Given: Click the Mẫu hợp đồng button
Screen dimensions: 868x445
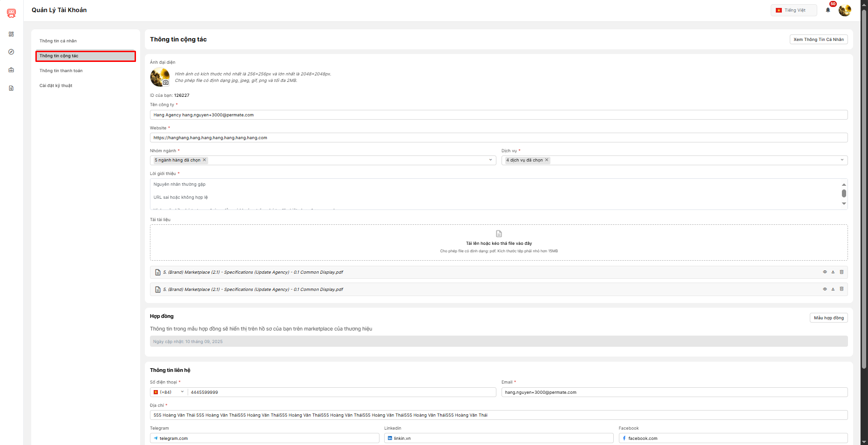Looking at the screenshot, I should 828,318.
